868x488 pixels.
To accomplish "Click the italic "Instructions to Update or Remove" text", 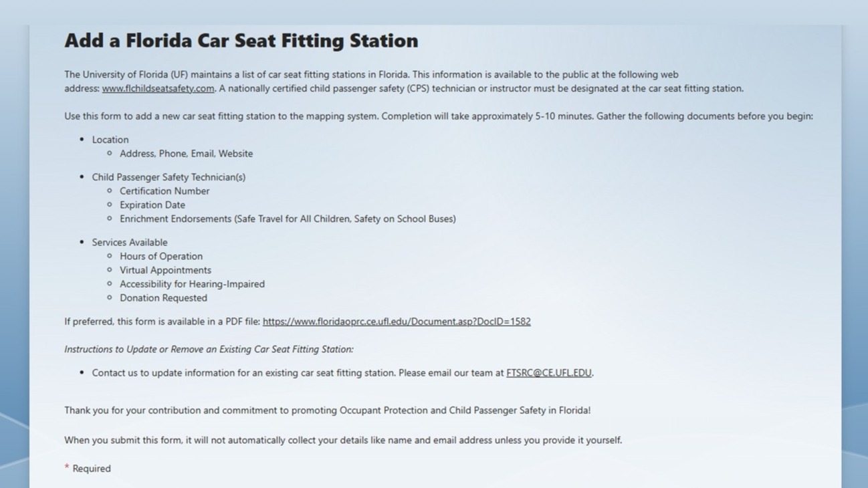I will click(x=209, y=350).
